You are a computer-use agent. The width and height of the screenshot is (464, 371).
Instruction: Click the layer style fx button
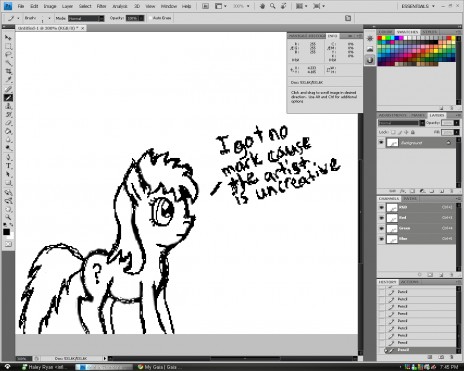coord(402,191)
